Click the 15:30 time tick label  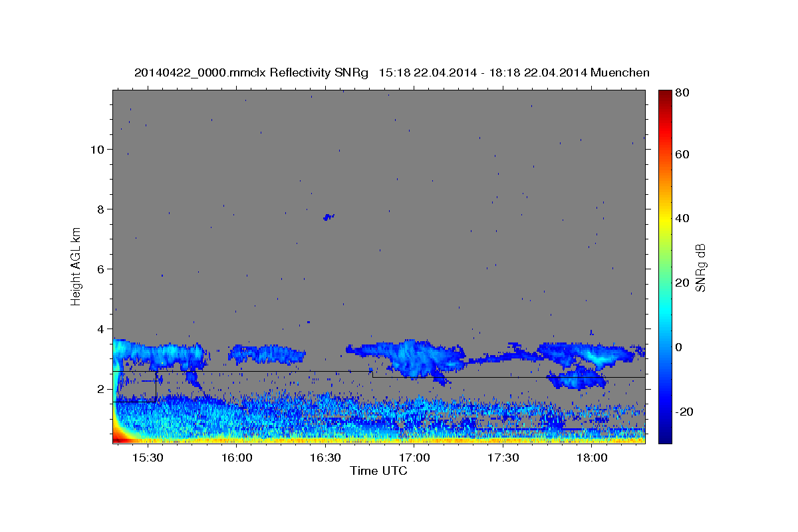click(148, 458)
